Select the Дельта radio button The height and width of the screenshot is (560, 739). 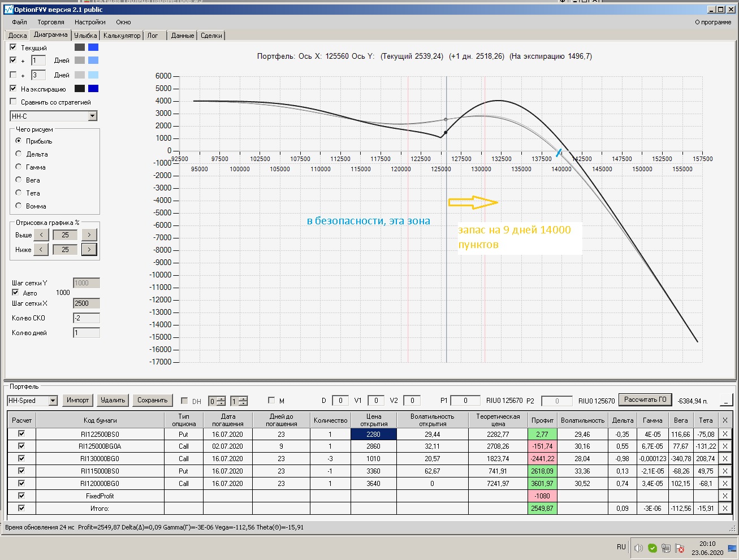point(19,154)
